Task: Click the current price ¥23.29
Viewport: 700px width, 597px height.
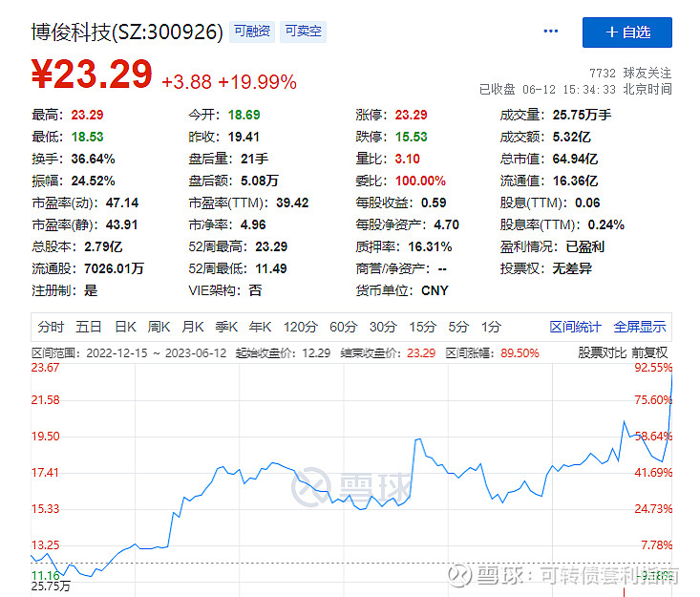Action: click(x=92, y=75)
